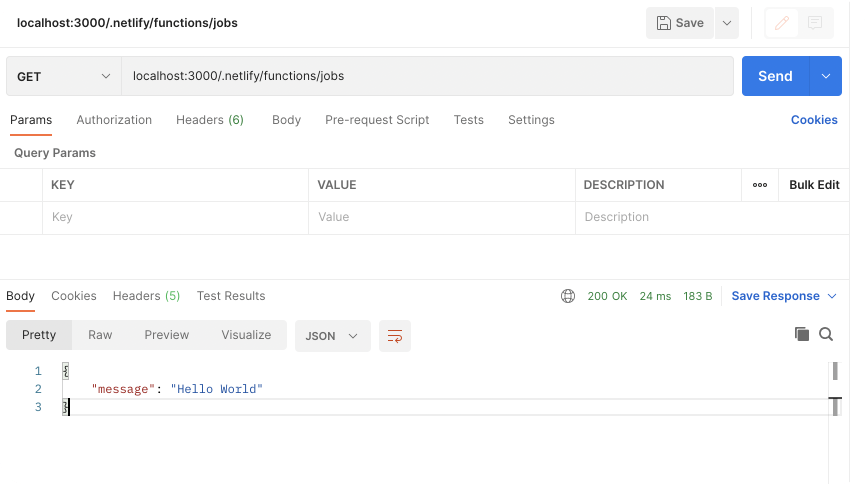Click the "message" key in response
865x484 pixels.
(124, 389)
